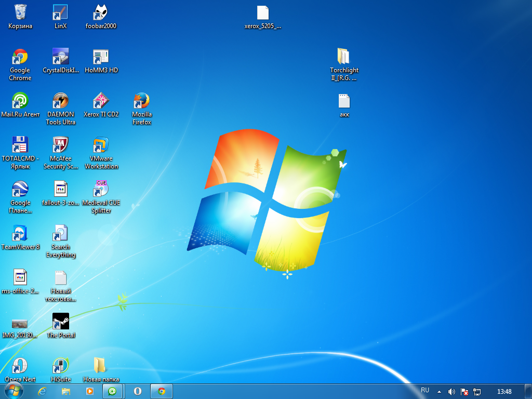Open Windows Explorer from the taskbar
Viewport: 532px width, 399px height.
pyautogui.click(x=66, y=391)
